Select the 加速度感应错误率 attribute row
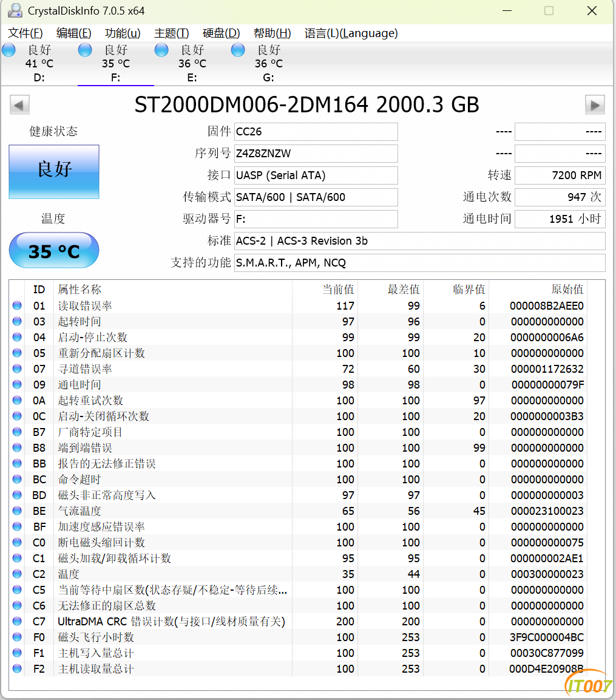 298,526
